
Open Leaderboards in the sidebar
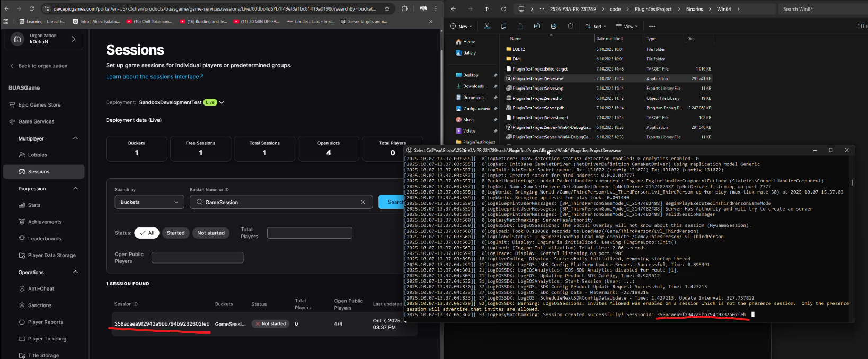(x=45, y=239)
